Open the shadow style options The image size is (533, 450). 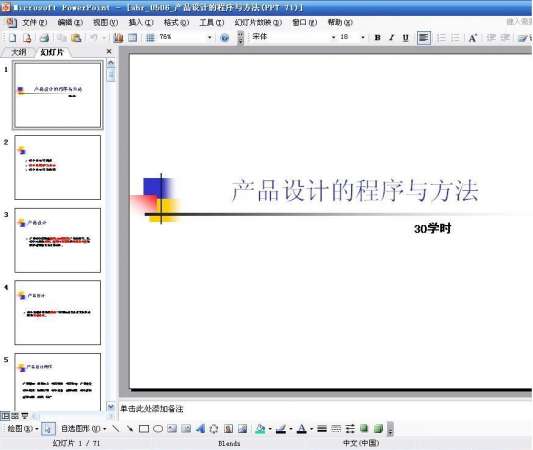click(x=364, y=428)
